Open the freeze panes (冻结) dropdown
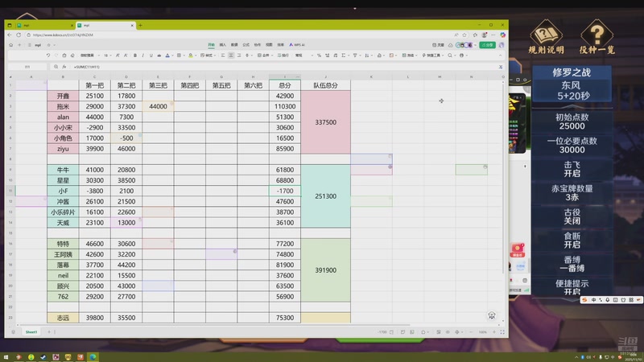The image size is (644, 362). click(409, 56)
